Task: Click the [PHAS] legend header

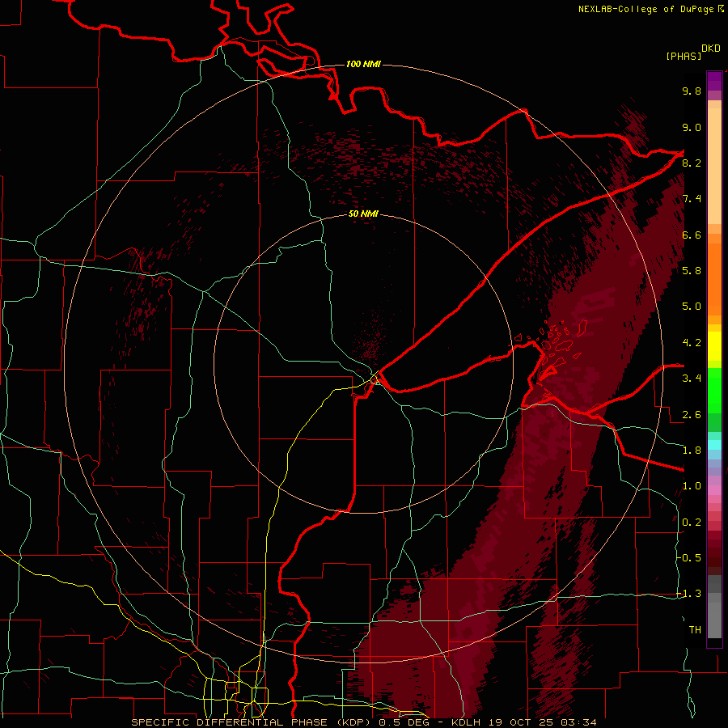Action: [x=684, y=56]
